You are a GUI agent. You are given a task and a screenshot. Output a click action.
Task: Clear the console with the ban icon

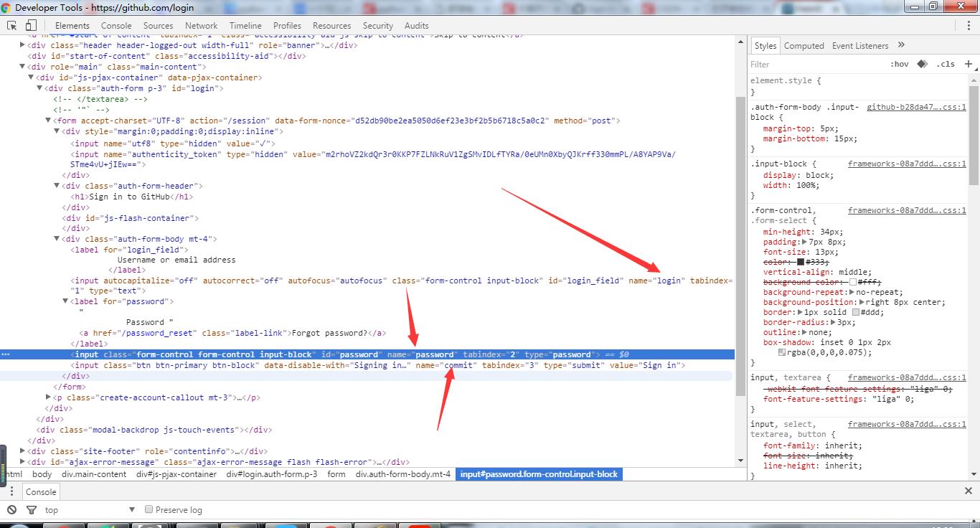tap(12, 510)
